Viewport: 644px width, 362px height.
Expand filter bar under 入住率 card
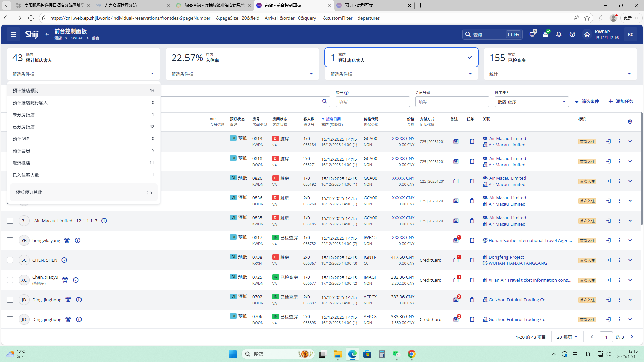coord(311,74)
